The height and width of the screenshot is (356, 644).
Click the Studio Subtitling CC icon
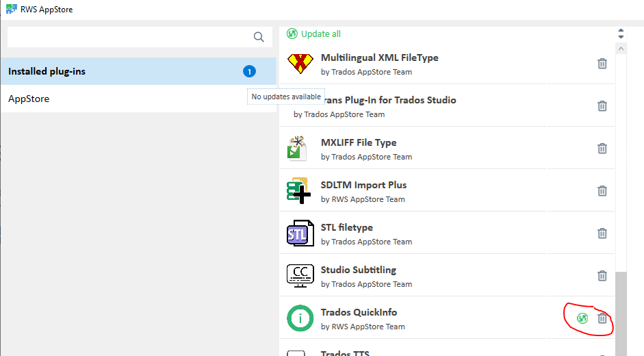tap(300, 275)
